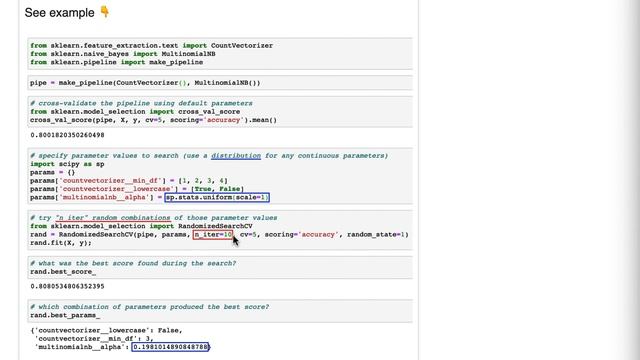Viewport: 640px width, 360px height.
Task: Click the cross_val_score code line
Action: click(x=153, y=120)
